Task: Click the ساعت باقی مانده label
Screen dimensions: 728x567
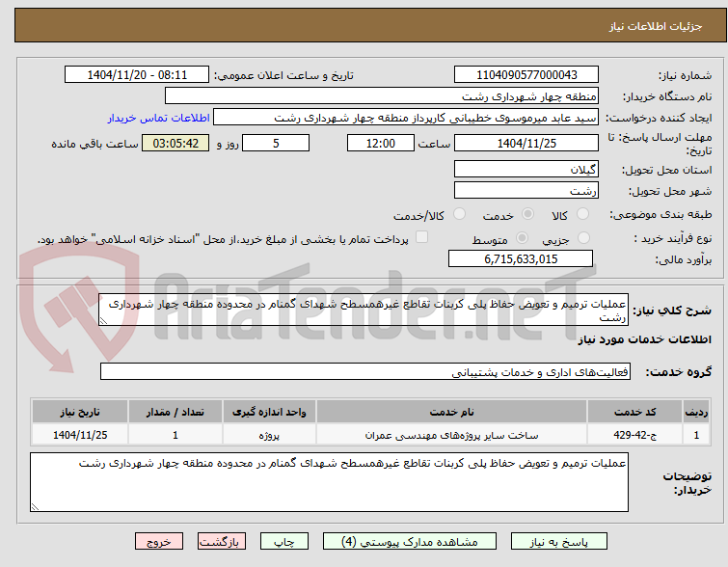Action: click(x=94, y=144)
